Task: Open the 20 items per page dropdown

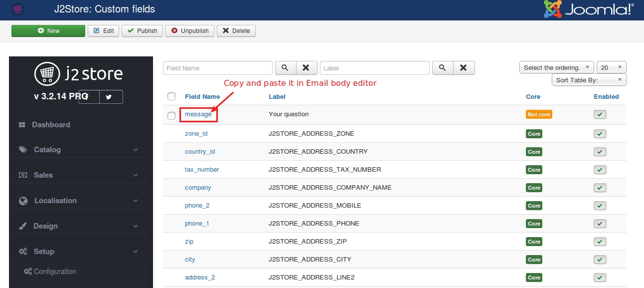Action: (x=612, y=67)
